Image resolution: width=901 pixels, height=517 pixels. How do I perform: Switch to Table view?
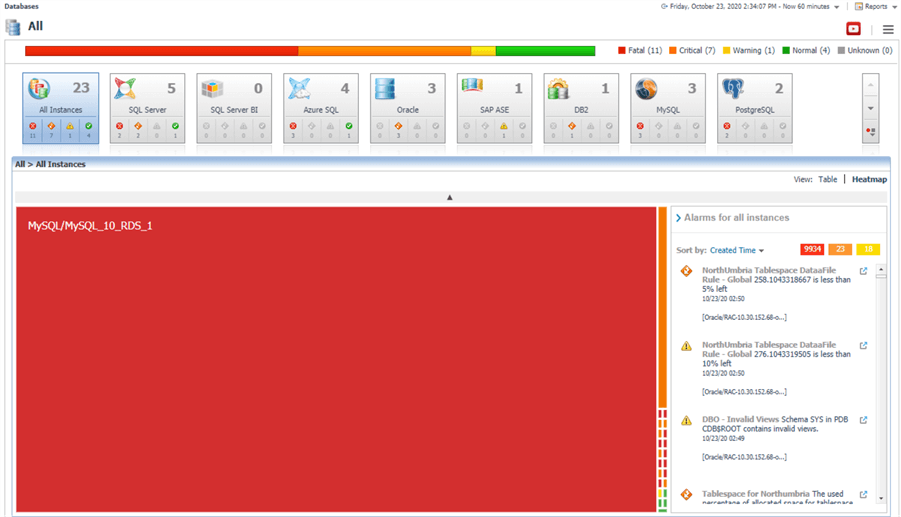[x=827, y=179]
